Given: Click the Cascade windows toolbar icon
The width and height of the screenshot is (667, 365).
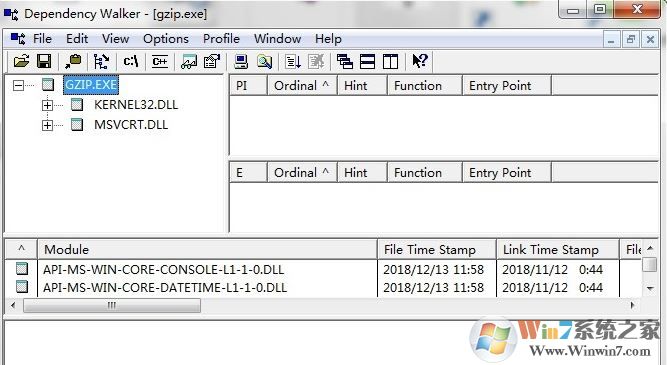Looking at the screenshot, I should click(x=345, y=62).
